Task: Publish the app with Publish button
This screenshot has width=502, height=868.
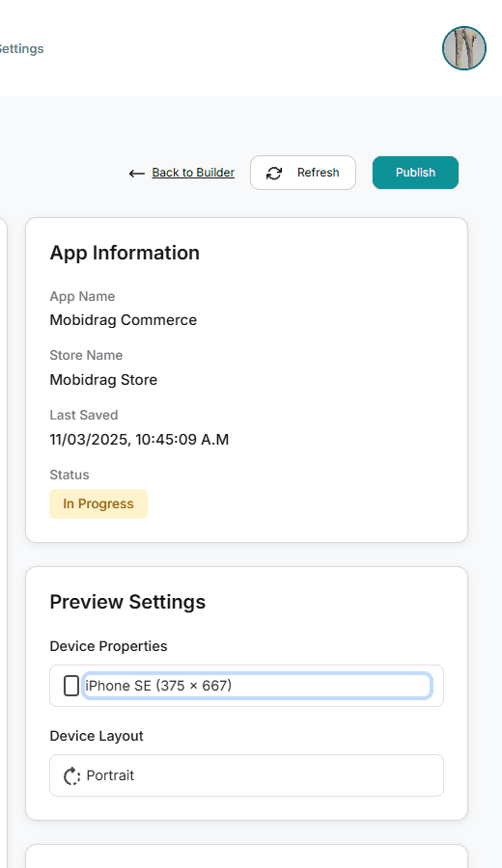Action: (x=415, y=173)
